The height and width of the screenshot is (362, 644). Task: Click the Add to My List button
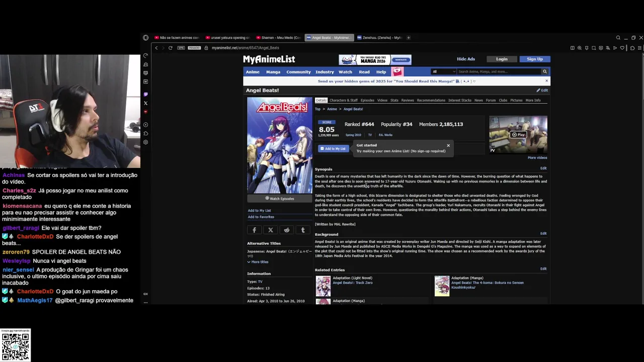[333, 149]
